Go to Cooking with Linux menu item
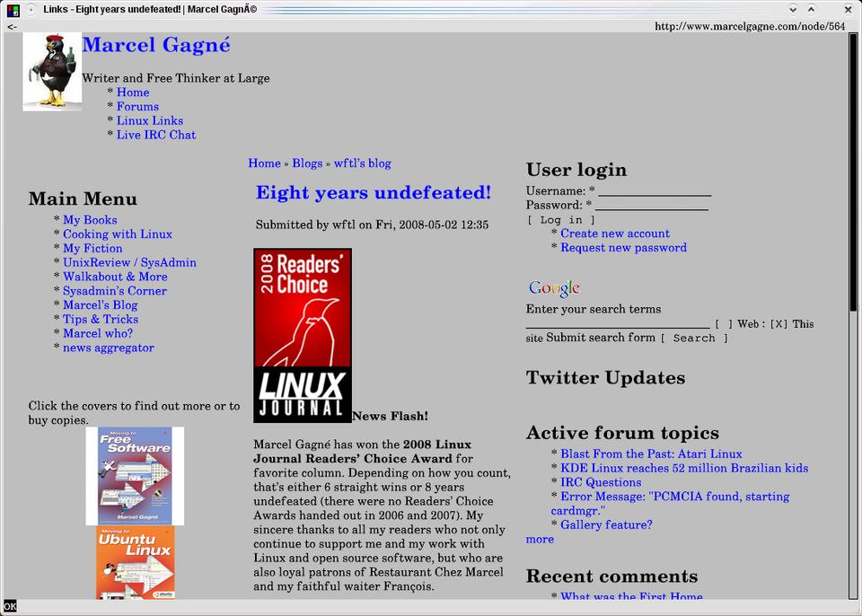This screenshot has height=616, width=862. point(117,234)
